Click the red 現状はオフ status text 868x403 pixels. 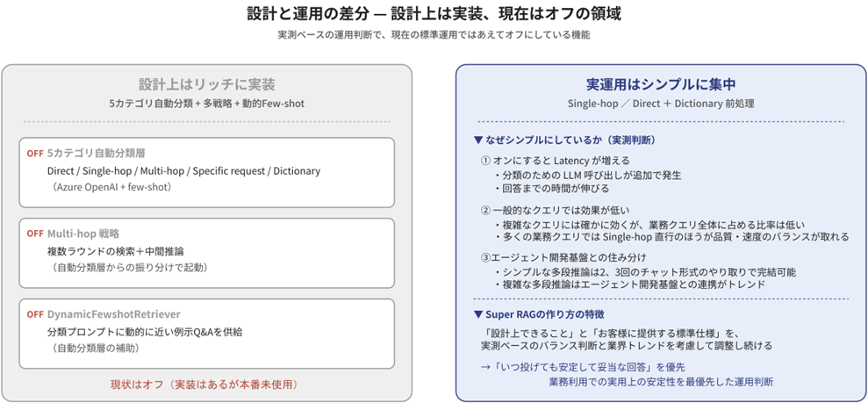point(206,385)
